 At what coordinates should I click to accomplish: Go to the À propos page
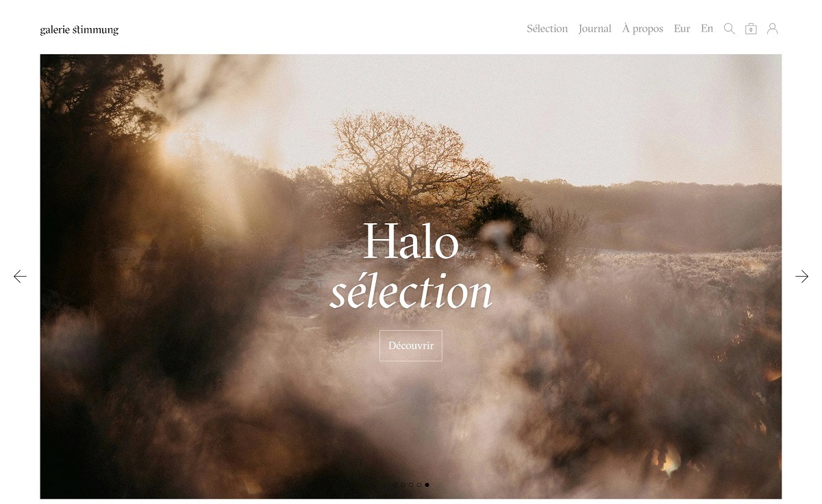pos(643,29)
